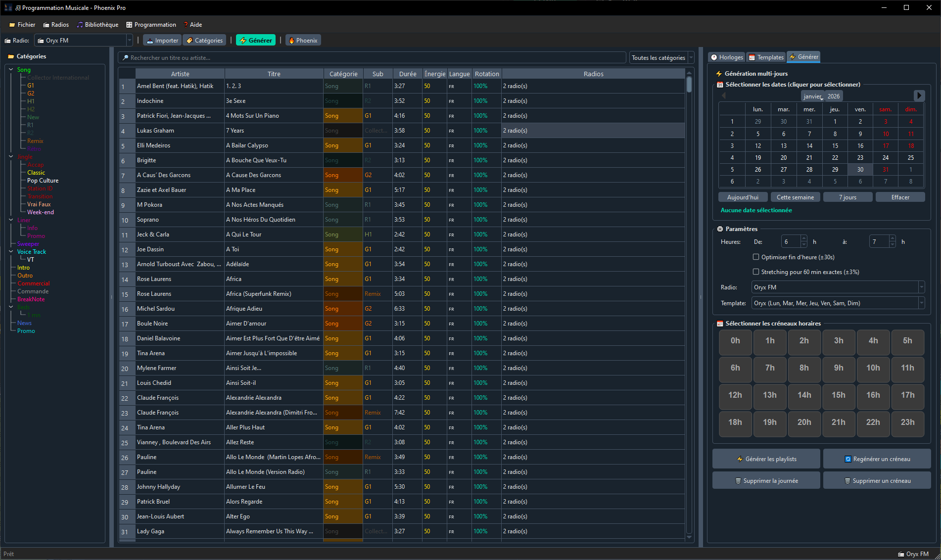
Task: Click the Supprimer un créneau trash button
Action: [877, 481]
